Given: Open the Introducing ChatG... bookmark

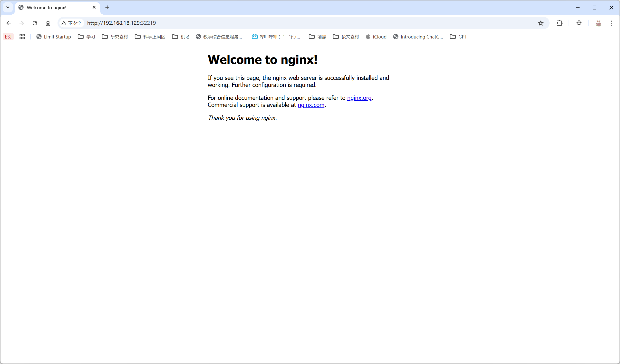Looking at the screenshot, I should click(x=418, y=37).
